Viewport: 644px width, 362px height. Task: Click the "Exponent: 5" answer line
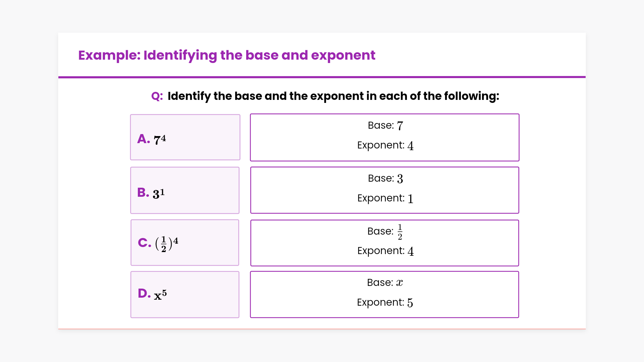click(385, 303)
